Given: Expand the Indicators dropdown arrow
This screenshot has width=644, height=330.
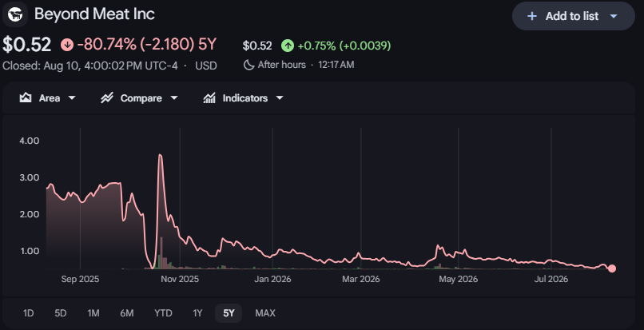Looking at the screenshot, I should click(280, 98).
